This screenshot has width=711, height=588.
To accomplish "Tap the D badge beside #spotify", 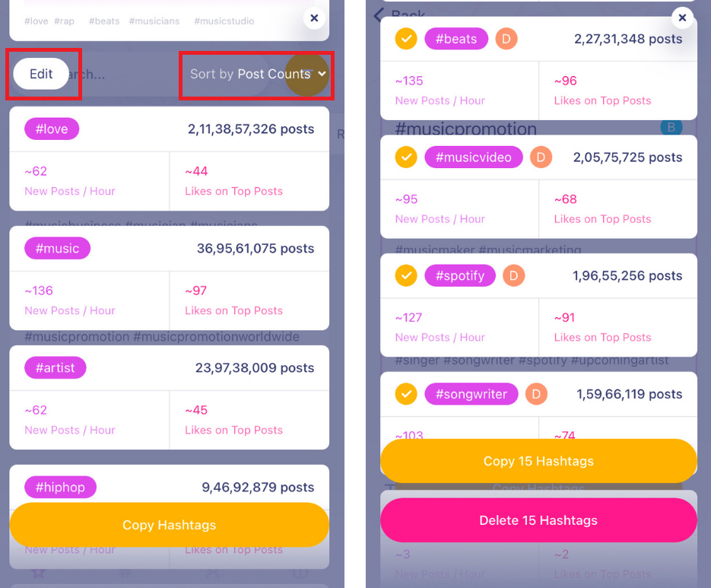I will point(513,275).
